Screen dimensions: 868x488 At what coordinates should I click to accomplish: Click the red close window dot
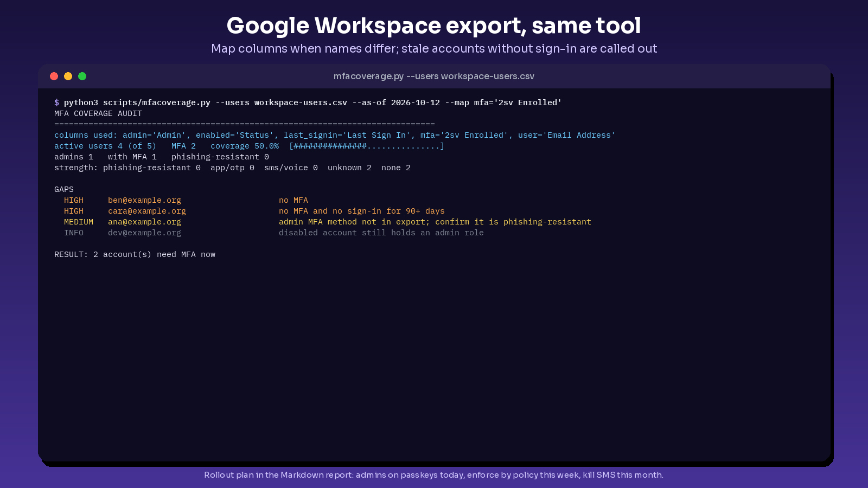coord(54,76)
